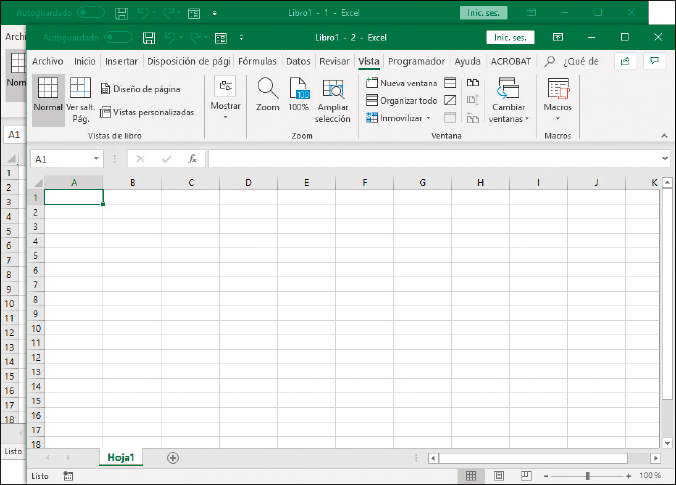This screenshot has height=485, width=676.
Task: Toggle the front window Autoguardado switch
Action: point(118,37)
